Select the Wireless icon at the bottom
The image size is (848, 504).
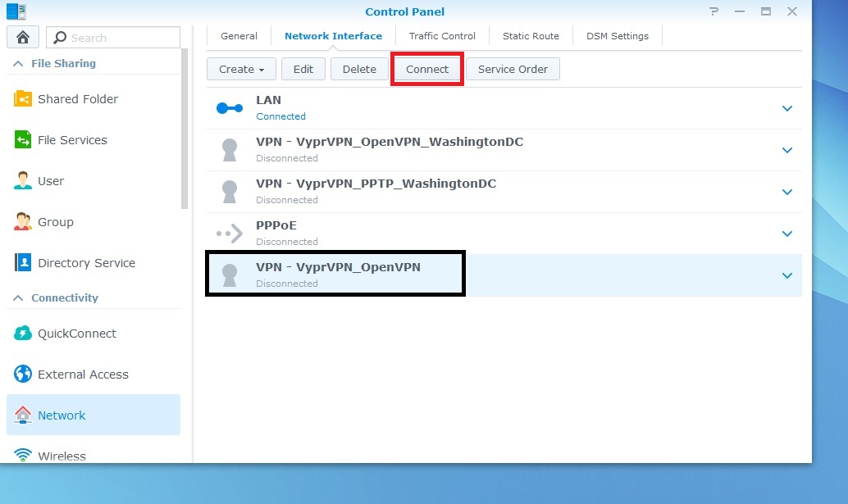pos(22,456)
